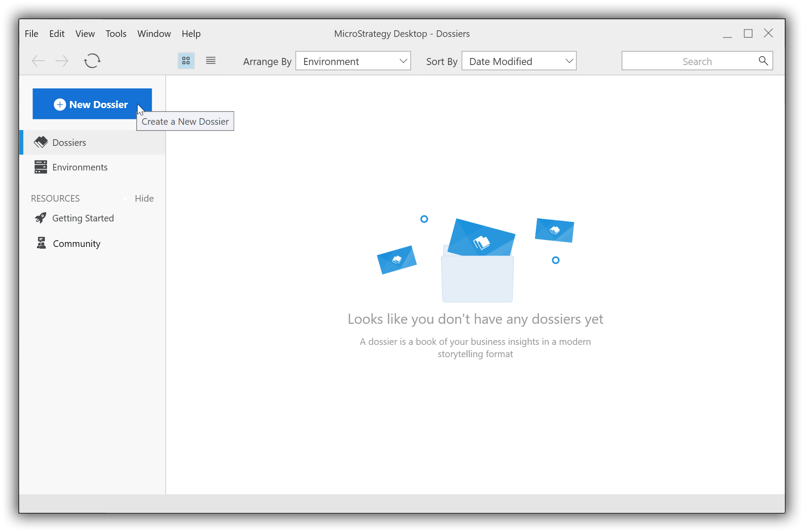This screenshot has height=532, width=804.
Task: Click the search magnifier icon
Action: pyautogui.click(x=763, y=61)
